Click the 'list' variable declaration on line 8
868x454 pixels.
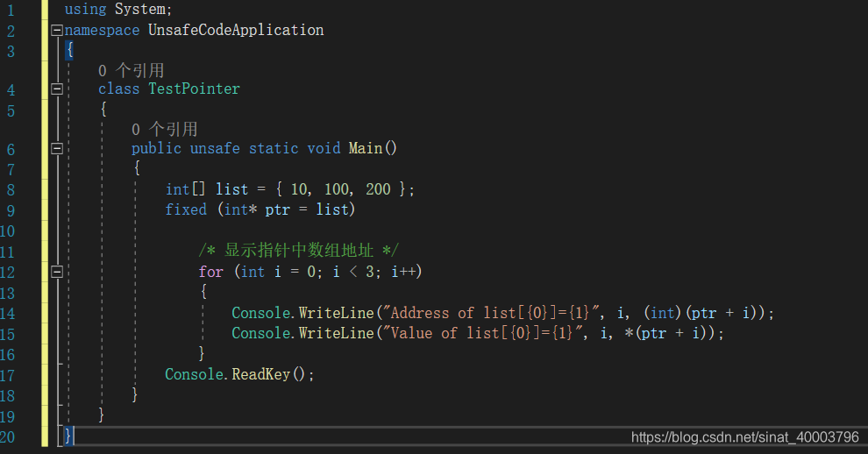(x=232, y=189)
